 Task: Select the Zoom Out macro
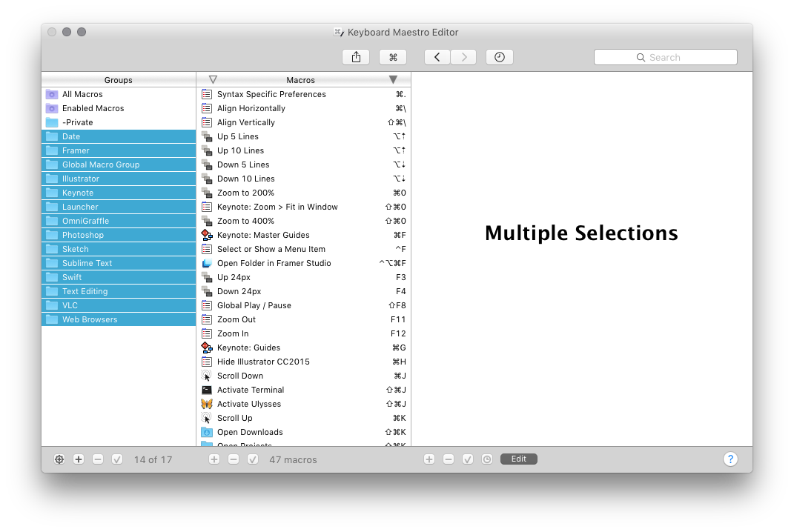[304, 319]
